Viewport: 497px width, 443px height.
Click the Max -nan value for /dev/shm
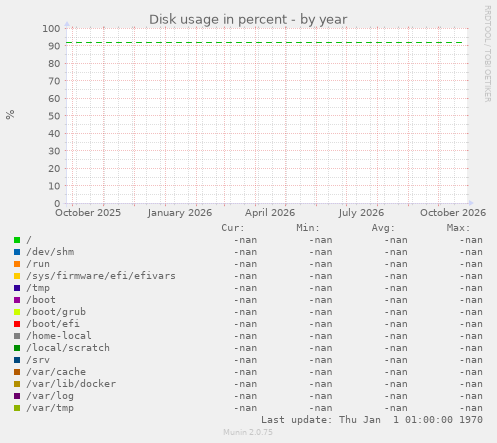coord(471,252)
